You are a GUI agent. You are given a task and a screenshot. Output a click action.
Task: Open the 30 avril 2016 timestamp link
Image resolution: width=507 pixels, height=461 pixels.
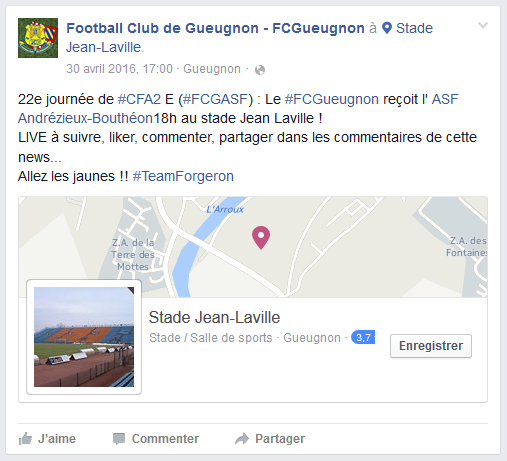(119, 69)
